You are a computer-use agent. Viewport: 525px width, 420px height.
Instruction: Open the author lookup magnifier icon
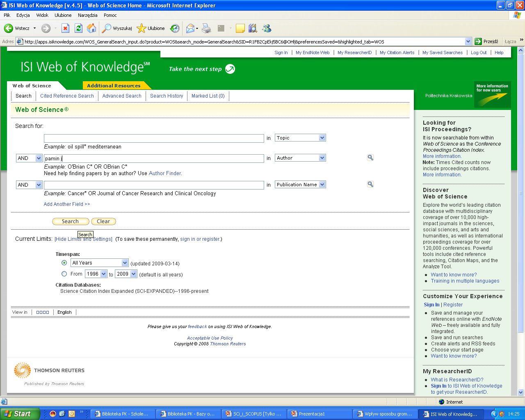tap(370, 157)
